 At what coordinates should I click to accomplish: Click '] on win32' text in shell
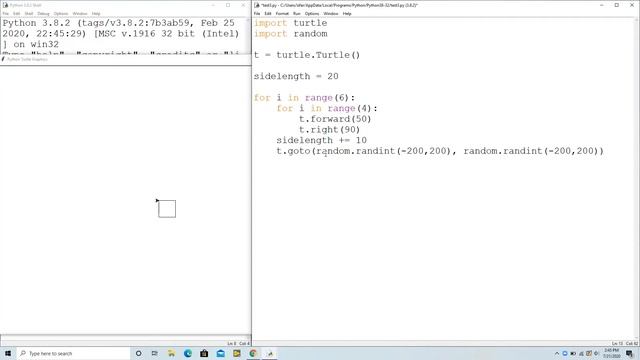[x=31, y=44]
